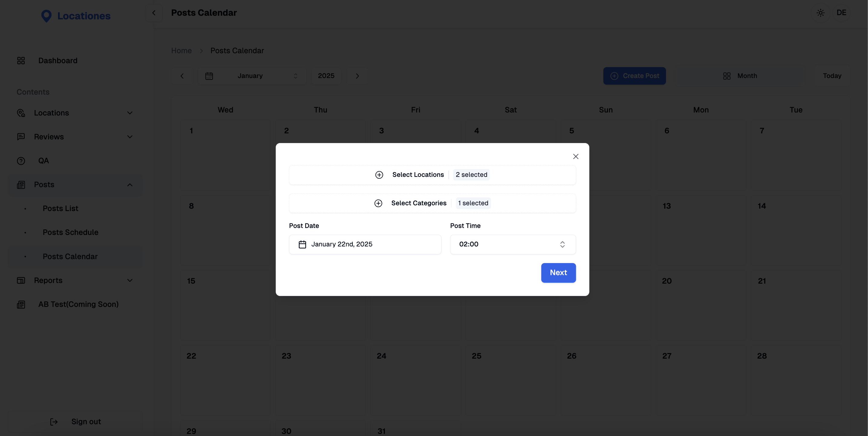Image resolution: width=868 pixels, height=436 pixels.
Task: Click the Post Date label
Action: click(304, 226)
